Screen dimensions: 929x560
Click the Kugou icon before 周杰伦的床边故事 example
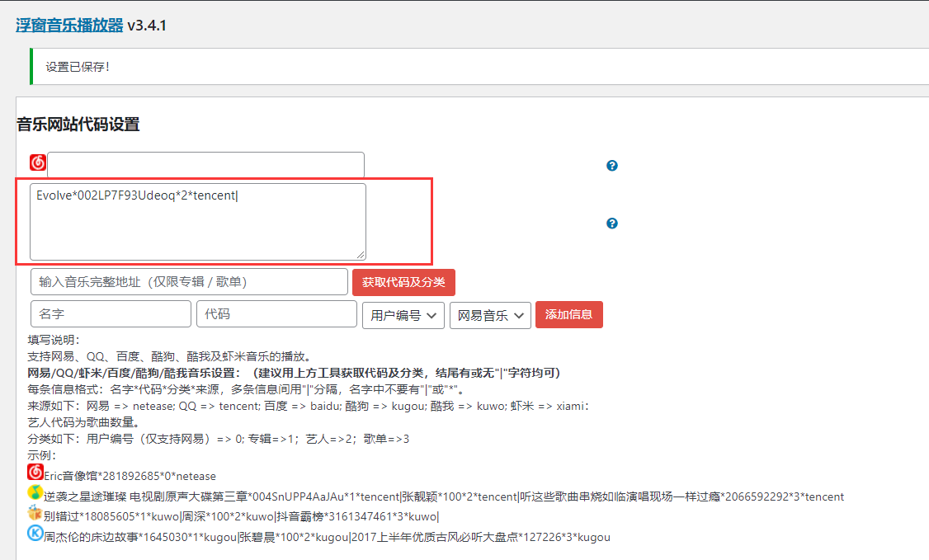tap(35, 535)
